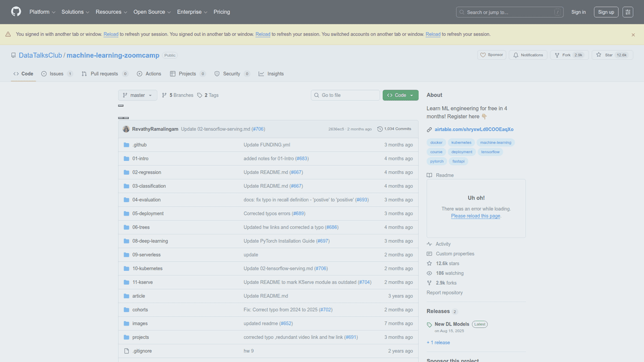Viewport: 644px width, 362px height.
Task: Click the watching eye icon in sidebar
Action: (x=429, y=273)
